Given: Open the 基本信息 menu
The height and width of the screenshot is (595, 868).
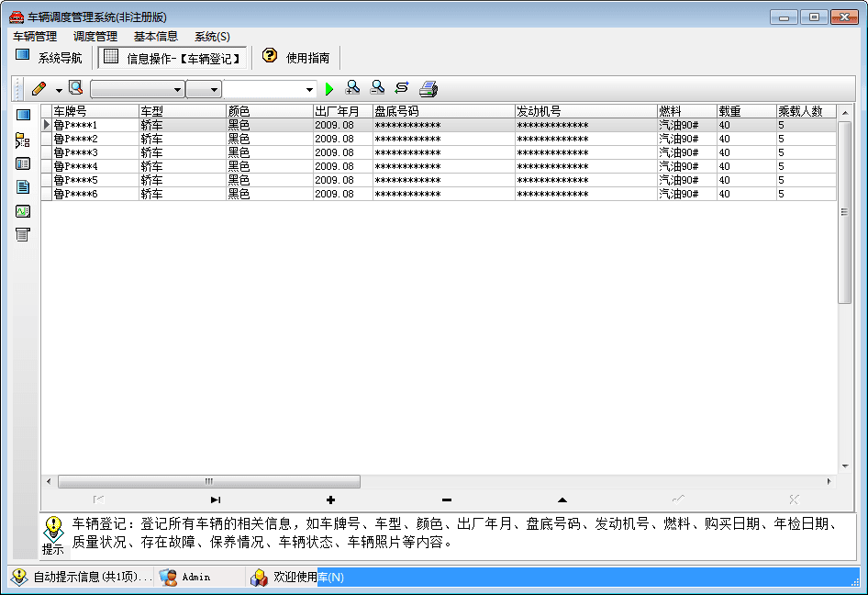Looking at the screenshot, I should (156, 37).
